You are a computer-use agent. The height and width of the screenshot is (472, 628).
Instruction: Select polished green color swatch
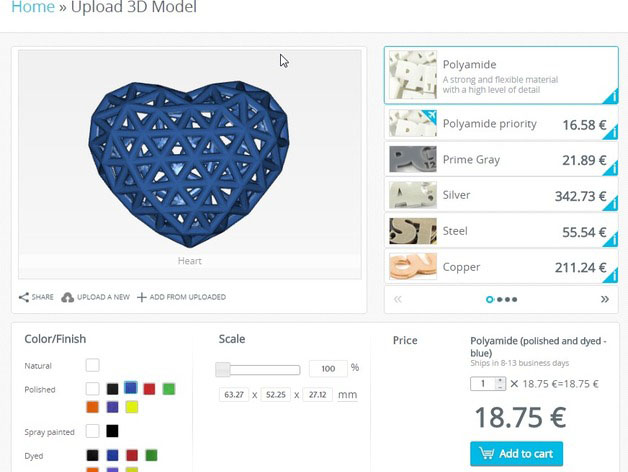tap(169, 389)
